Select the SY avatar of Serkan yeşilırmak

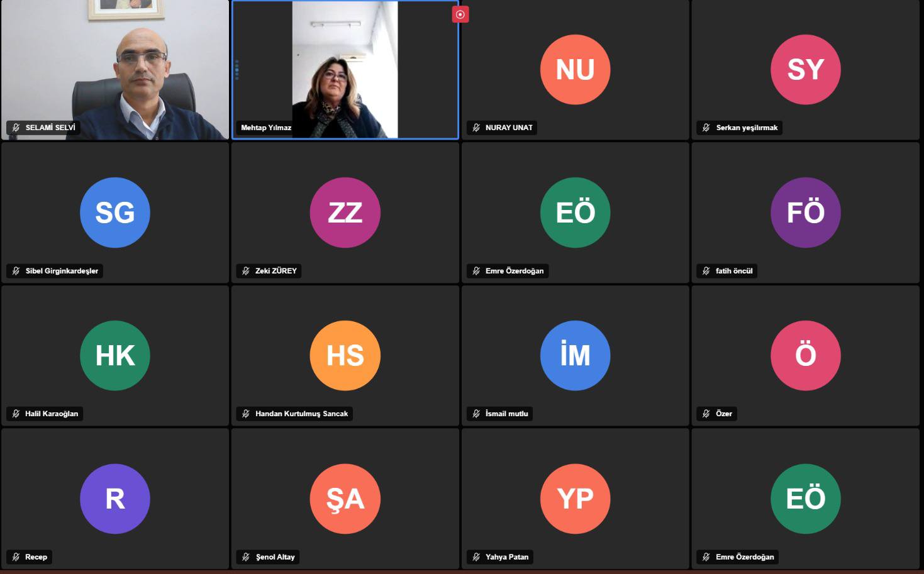805,69
